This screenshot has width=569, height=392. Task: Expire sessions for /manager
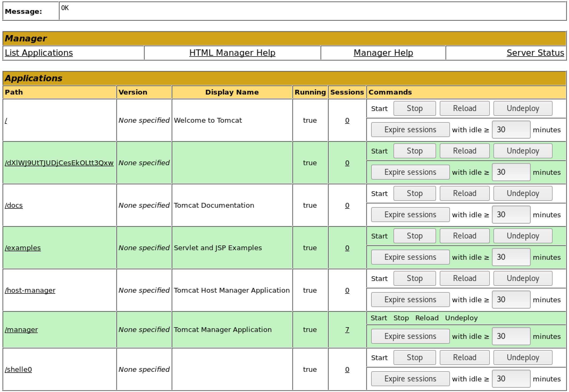(x=410, y=336)
